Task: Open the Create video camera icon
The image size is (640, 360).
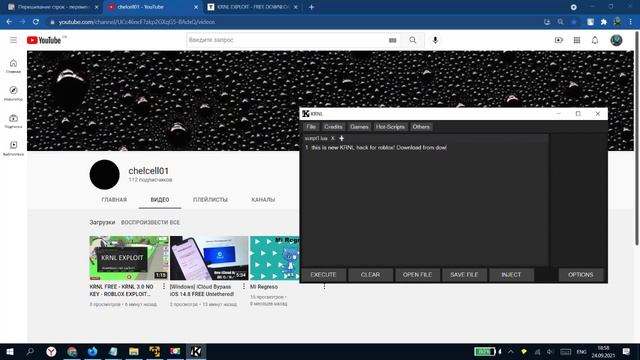Action: (558, 40)
